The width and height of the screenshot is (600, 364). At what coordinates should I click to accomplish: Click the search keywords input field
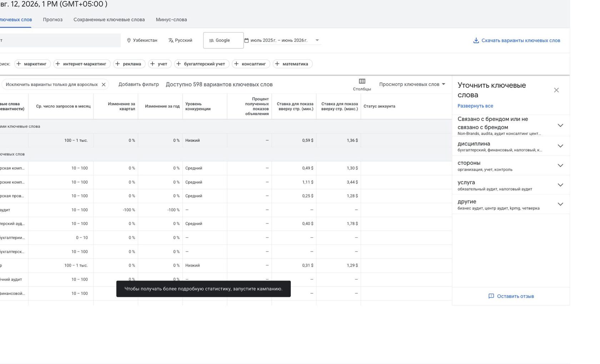(x=60, y=40)
